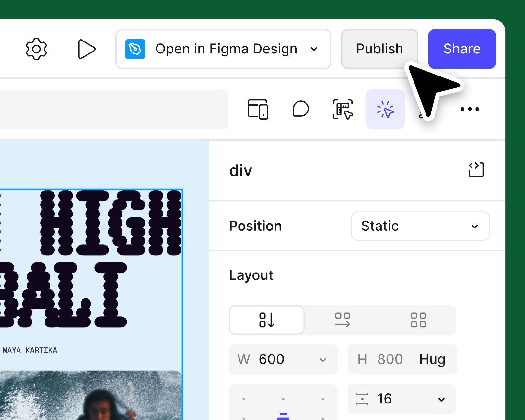525x420 pixels.
Task: Open the three-dot more options menu
Action: (x=470, y=109)
